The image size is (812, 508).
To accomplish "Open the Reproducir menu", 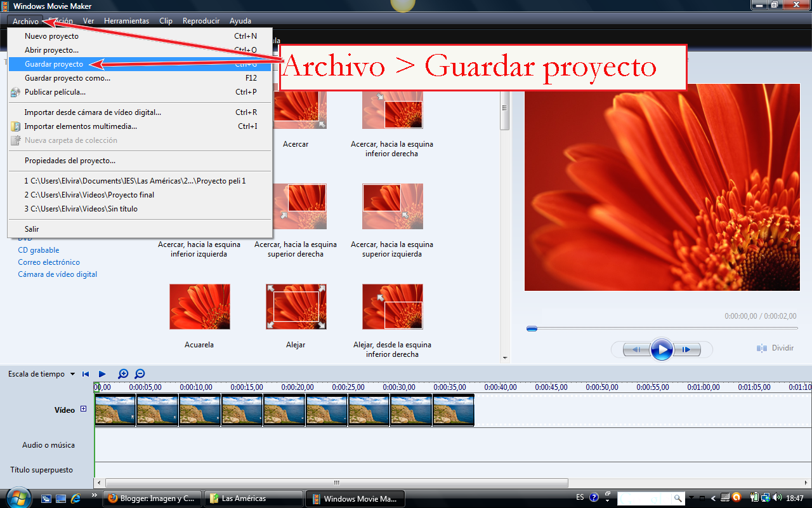I will coord(201,21).
